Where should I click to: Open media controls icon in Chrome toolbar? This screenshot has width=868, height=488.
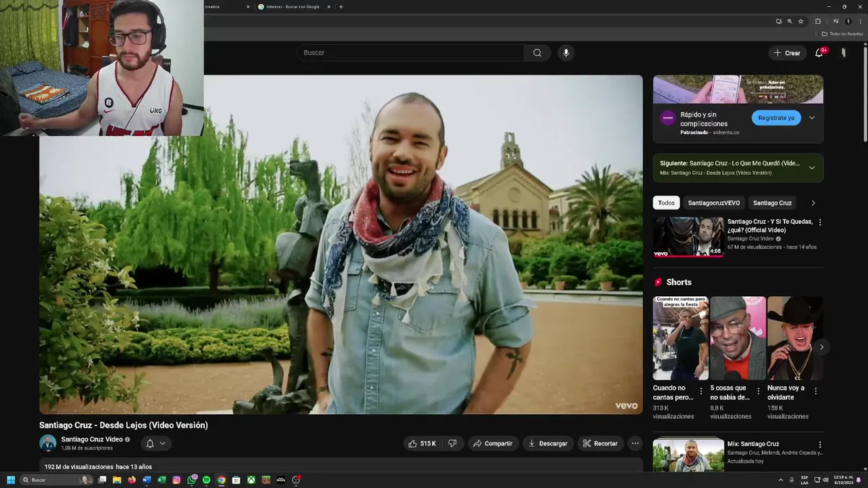point(835,21)
